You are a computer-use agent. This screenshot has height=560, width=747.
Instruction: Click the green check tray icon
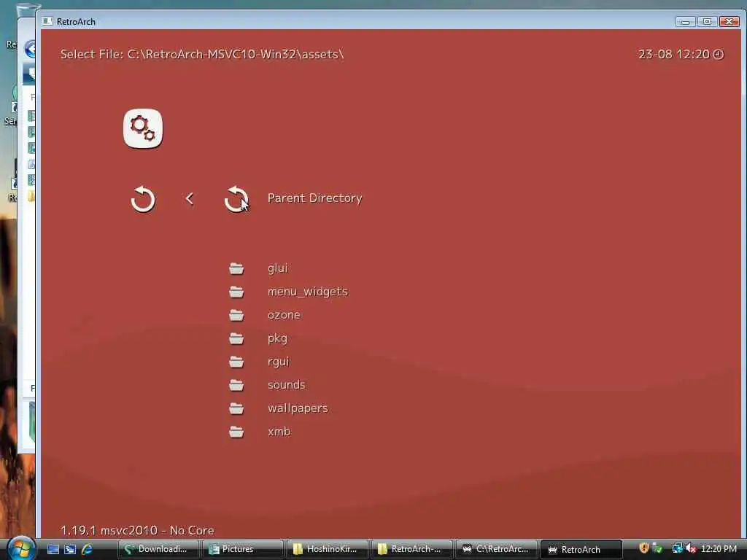(x=658, y=548)
